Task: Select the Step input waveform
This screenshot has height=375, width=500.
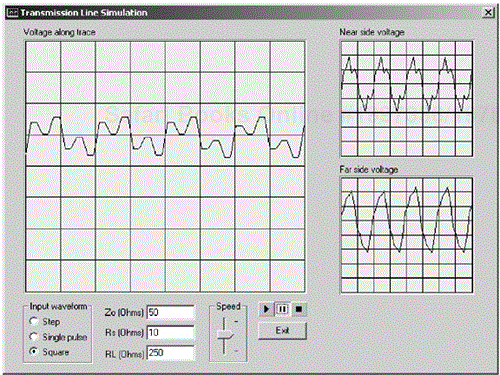Action: tap(33, 321)
